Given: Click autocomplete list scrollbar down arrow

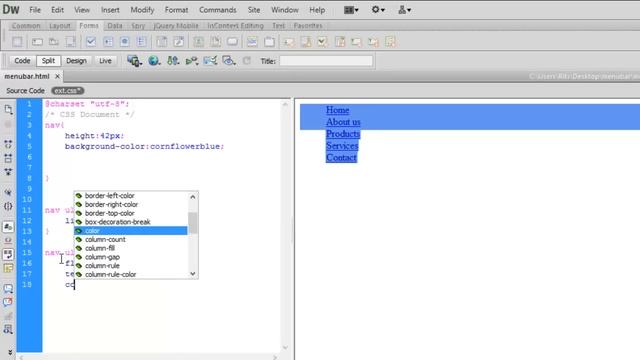Looking at the screenshot, I should click(193, 274).
